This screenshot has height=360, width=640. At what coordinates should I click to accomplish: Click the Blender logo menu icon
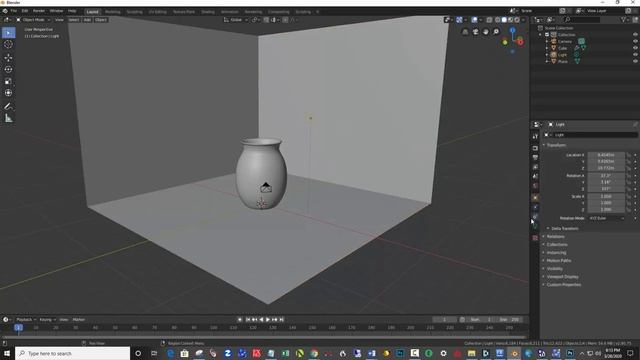click(x=5, y=11)
